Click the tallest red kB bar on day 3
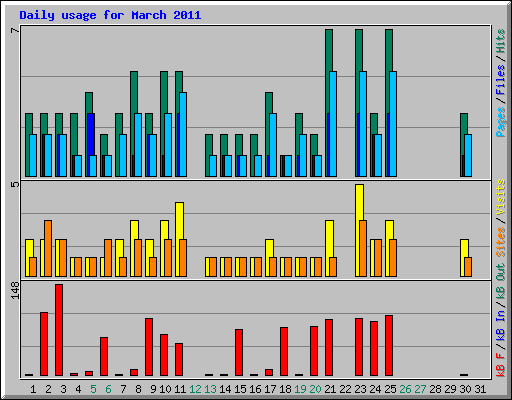 point(59,330)
